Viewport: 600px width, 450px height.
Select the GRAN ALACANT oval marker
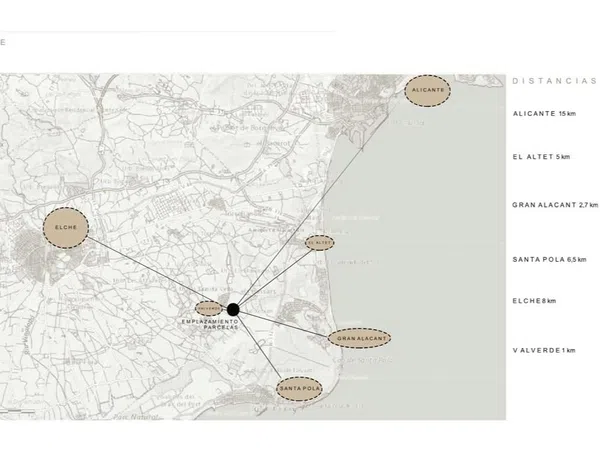360,339
